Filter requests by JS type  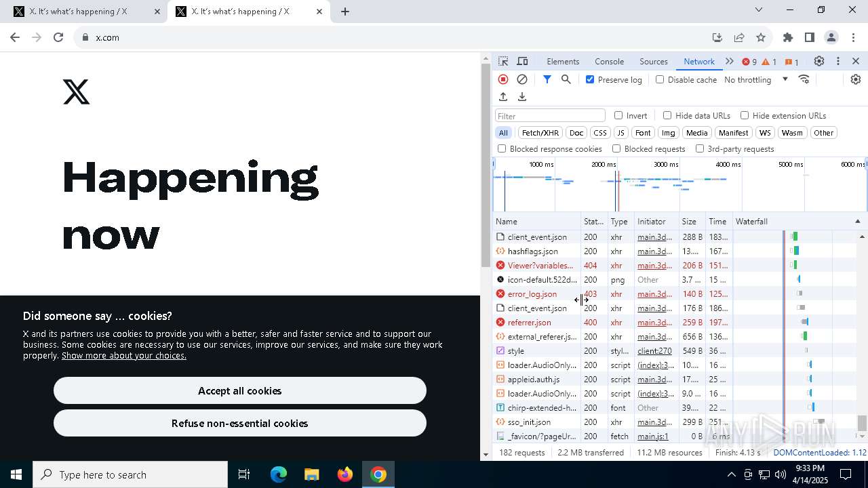[620, 133]
